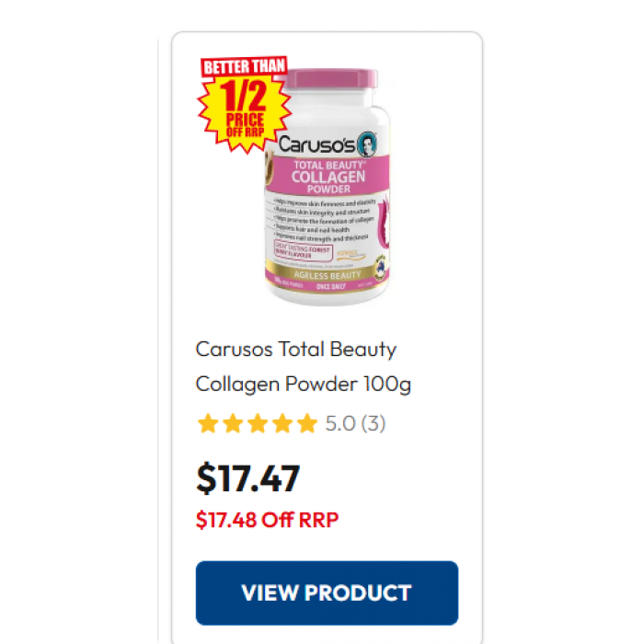Click the $17.47 price

pos(248,477)
